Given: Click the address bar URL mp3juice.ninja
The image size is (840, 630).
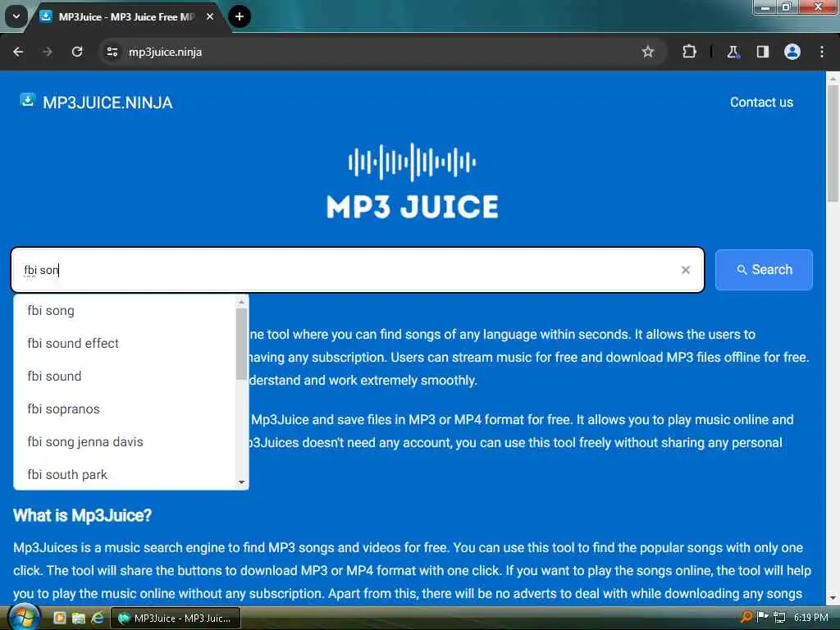Looking at the screenshot, I should [165, 52].
